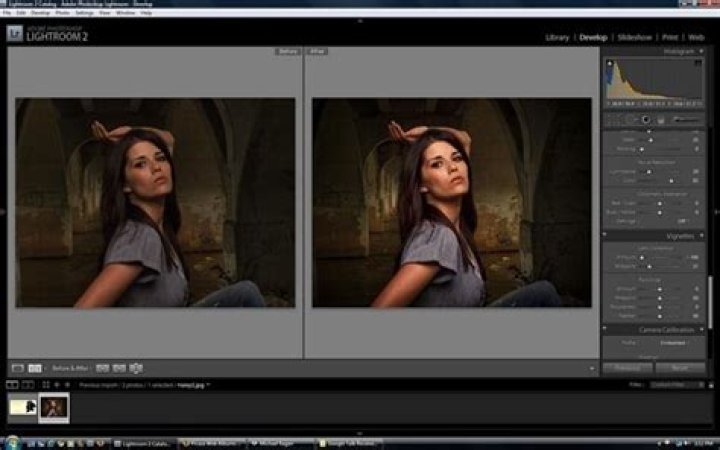Click Copy After settings to Before icon
This screenshot has height=450, width=720.
119,368
